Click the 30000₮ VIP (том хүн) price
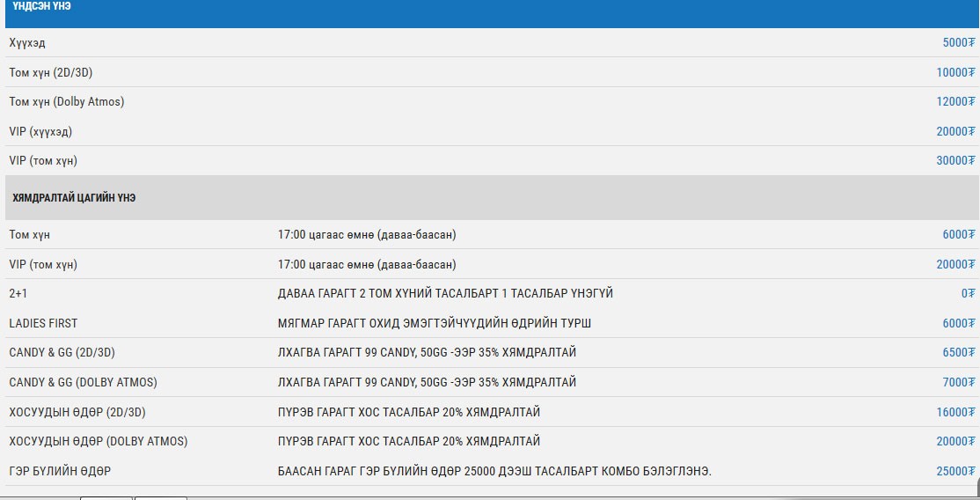Image resolution: width=980 pixels, height=500 pixels. (x=955, y=161)
